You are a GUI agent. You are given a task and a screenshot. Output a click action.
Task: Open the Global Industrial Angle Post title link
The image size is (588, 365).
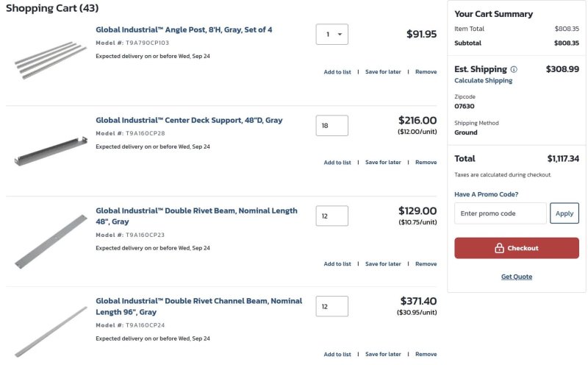pyautogui.click(x=184, y=30)
